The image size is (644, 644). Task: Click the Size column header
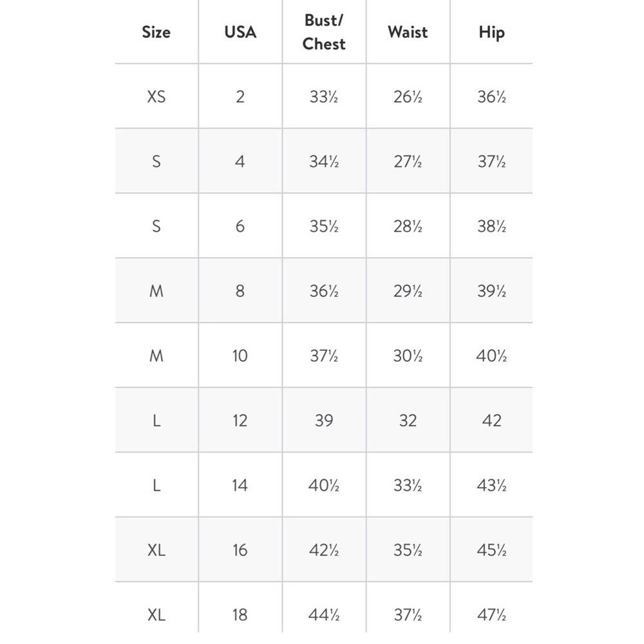pyautogui.click(x=156, y=32)
